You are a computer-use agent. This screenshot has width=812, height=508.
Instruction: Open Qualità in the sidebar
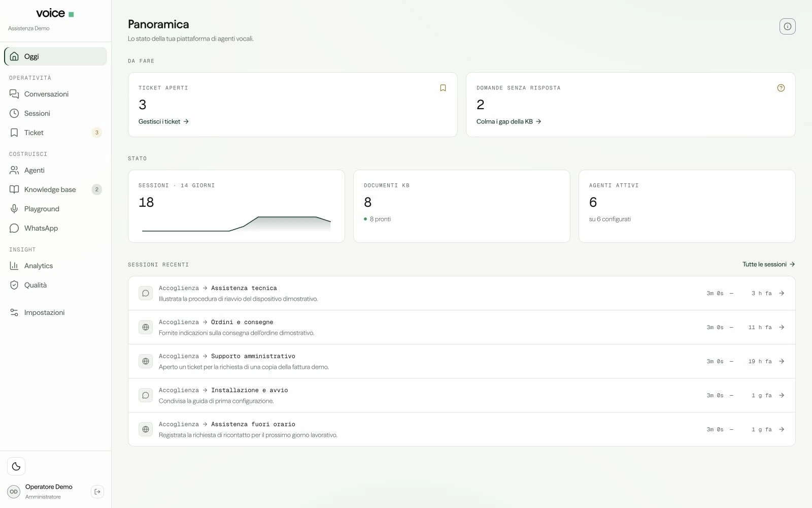(x=56, y=285)
